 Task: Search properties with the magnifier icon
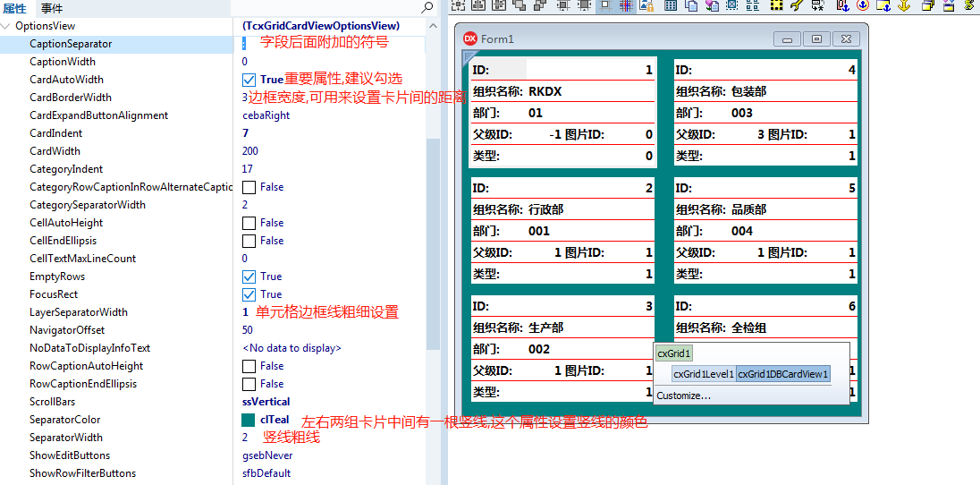tap(427, 7)
